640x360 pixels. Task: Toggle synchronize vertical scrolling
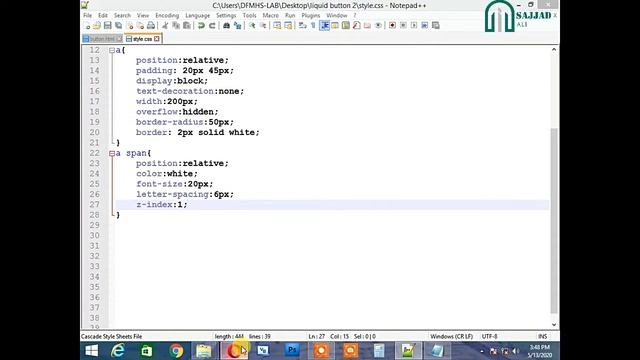[x=277, y=25]
